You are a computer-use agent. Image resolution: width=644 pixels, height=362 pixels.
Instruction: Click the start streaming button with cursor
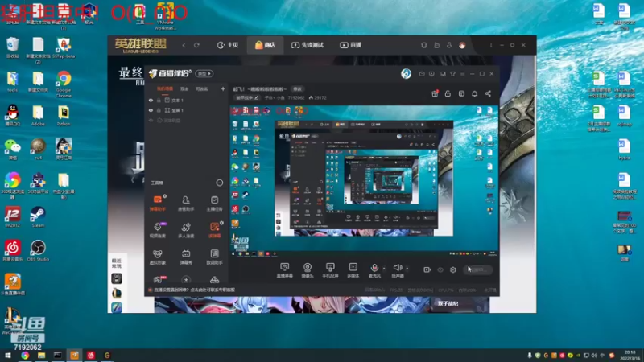477,269
